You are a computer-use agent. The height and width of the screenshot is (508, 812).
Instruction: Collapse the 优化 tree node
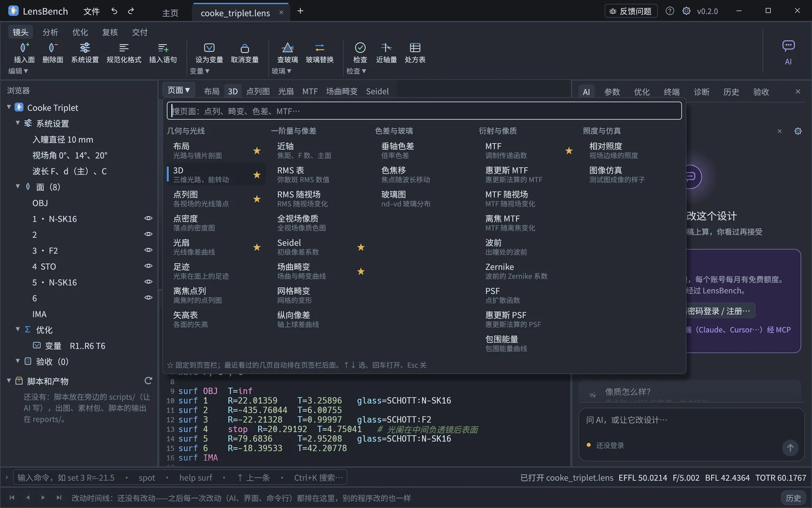coord(18,329)
